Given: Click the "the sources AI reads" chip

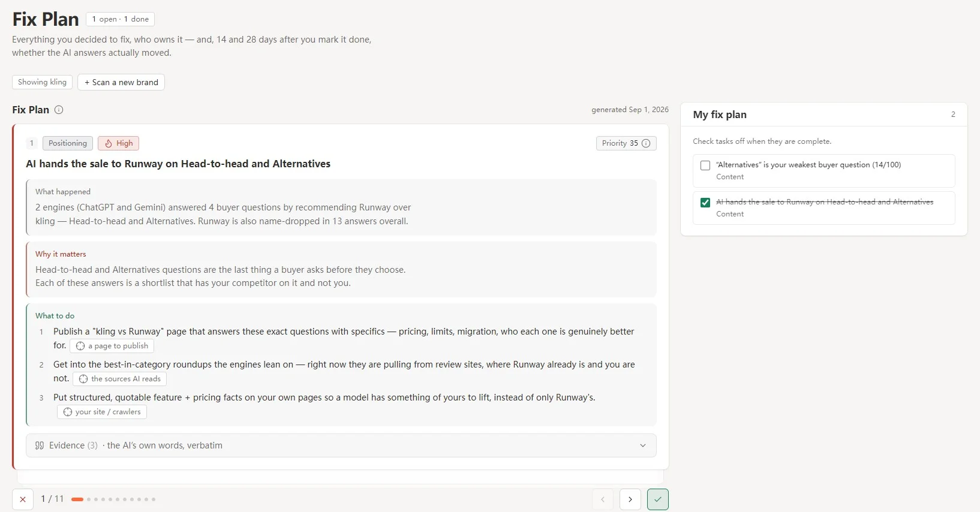Looking at the screenshot, I should pyautogui.click(x=120, y=379).
